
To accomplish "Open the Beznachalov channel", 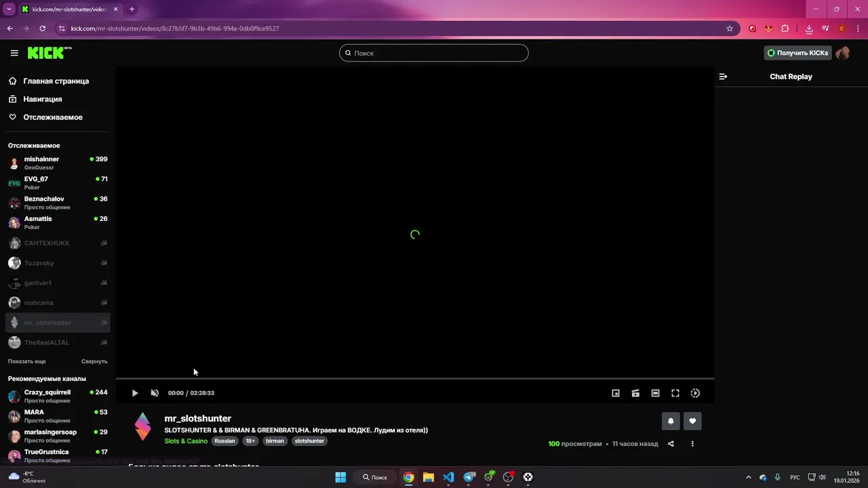I will point(58,203).
